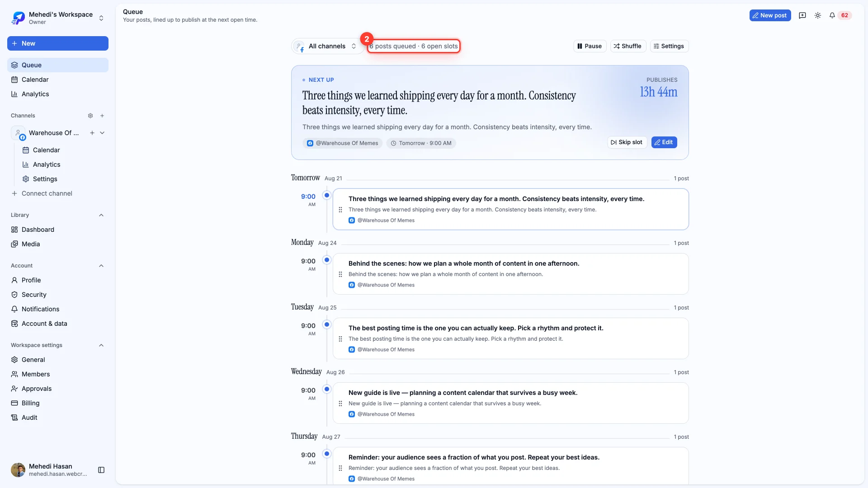Viewport: 868px width, 488px height.
Task: Open top-level Calendar in sidebar
Action: (x=58, y=80)
